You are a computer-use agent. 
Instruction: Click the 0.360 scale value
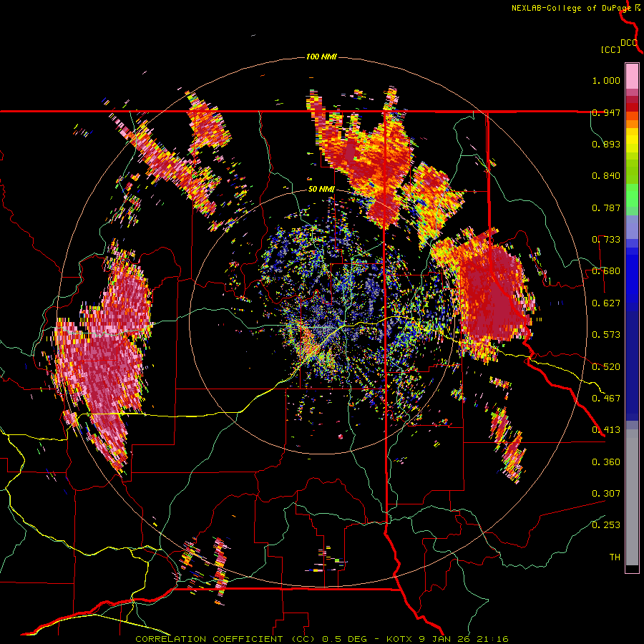coord(606,462)
